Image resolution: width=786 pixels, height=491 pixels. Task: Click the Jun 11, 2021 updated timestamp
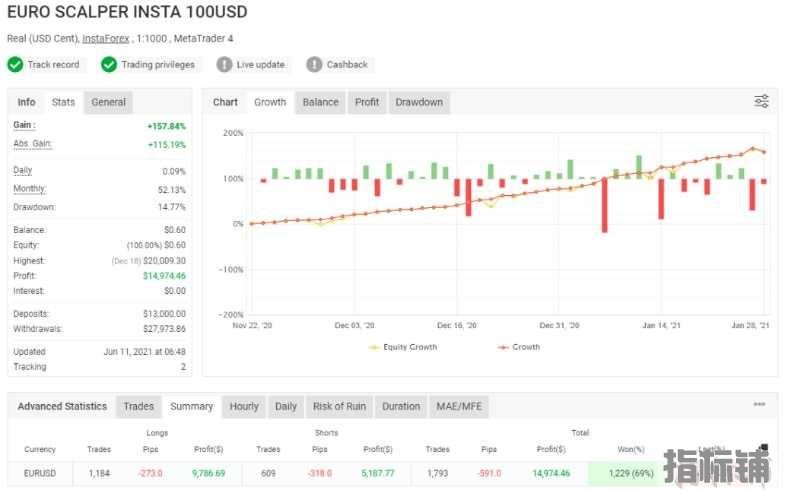pos(144,352)
